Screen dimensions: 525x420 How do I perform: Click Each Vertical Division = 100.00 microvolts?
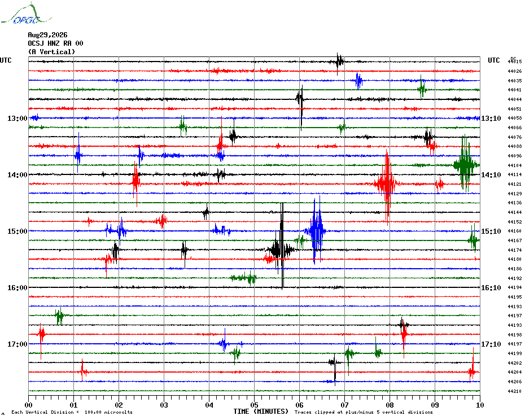72,412
